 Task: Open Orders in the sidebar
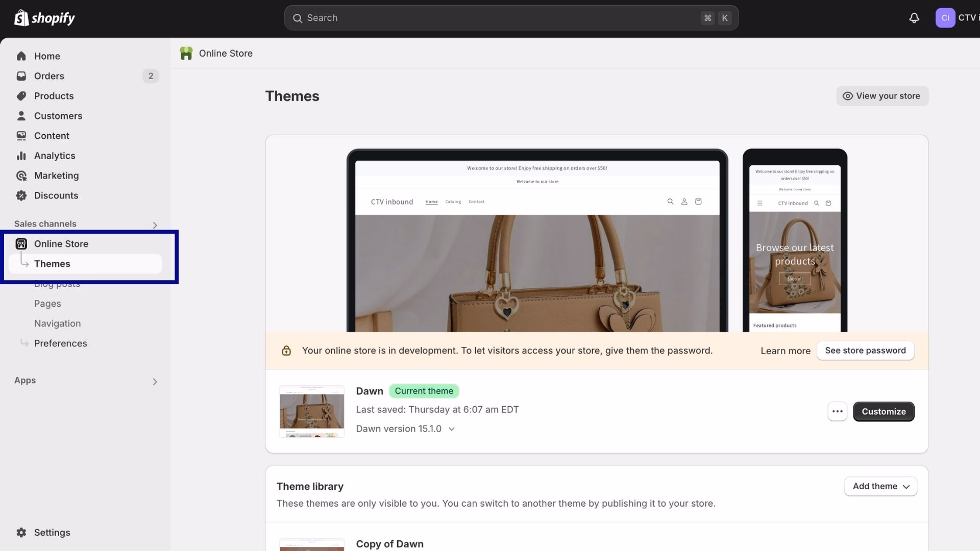pyautogui.click(x=49, y=76)
